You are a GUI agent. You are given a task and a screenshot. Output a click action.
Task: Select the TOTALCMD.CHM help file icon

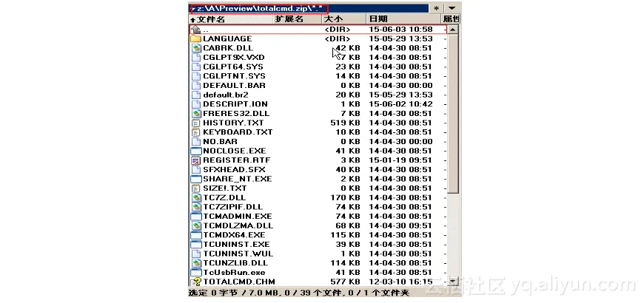pyautogui.click(x=196, y=282)
